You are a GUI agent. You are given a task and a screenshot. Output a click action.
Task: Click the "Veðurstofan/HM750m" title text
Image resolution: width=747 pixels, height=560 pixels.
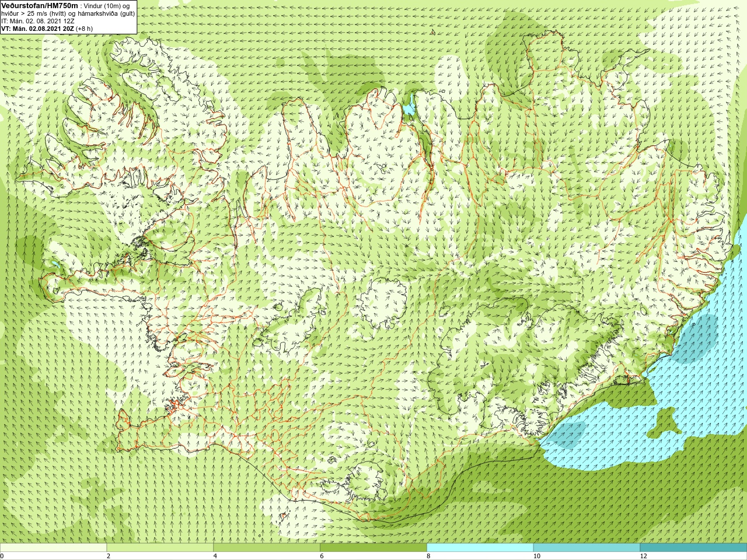pos(40,6)
